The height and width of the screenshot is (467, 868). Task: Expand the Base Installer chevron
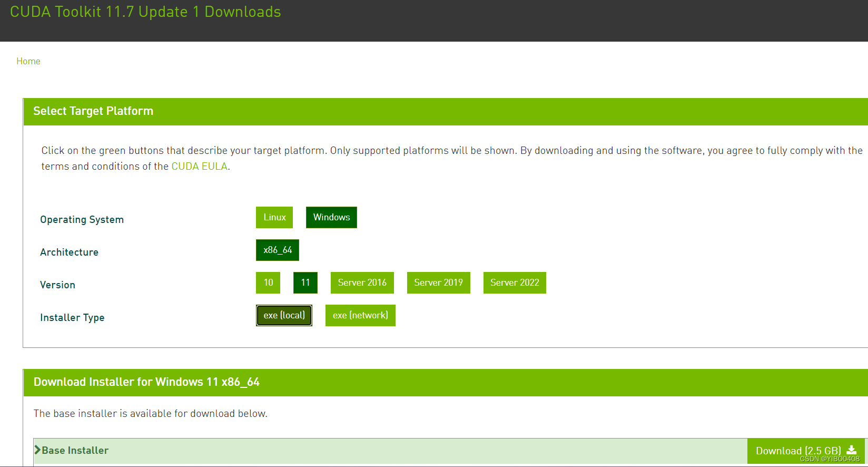[37, 450]
